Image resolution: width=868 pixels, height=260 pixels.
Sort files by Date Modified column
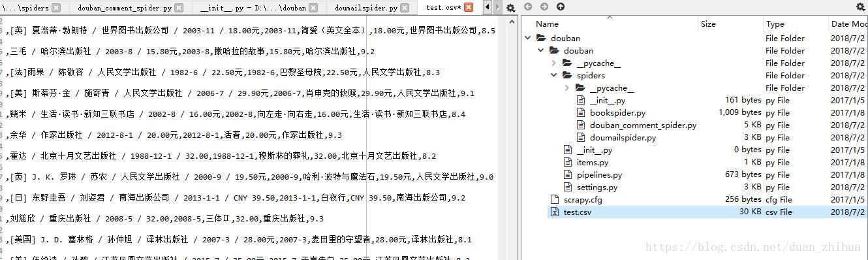(848, 24)
